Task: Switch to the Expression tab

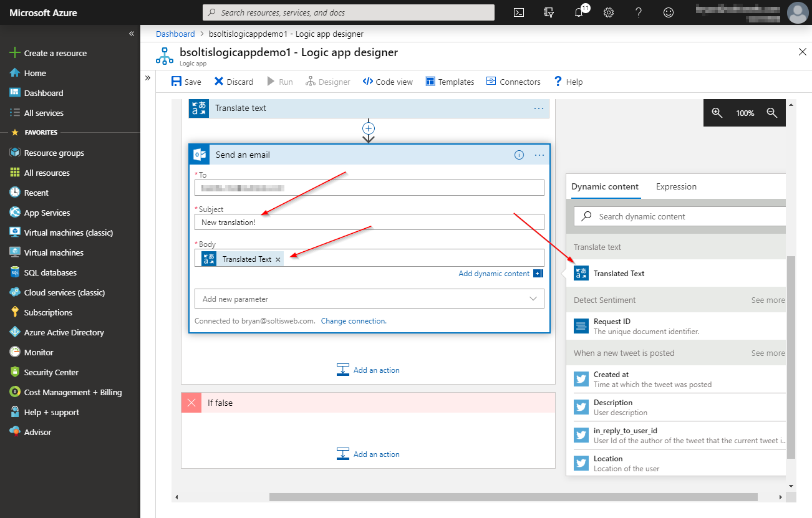Action: 676,186
